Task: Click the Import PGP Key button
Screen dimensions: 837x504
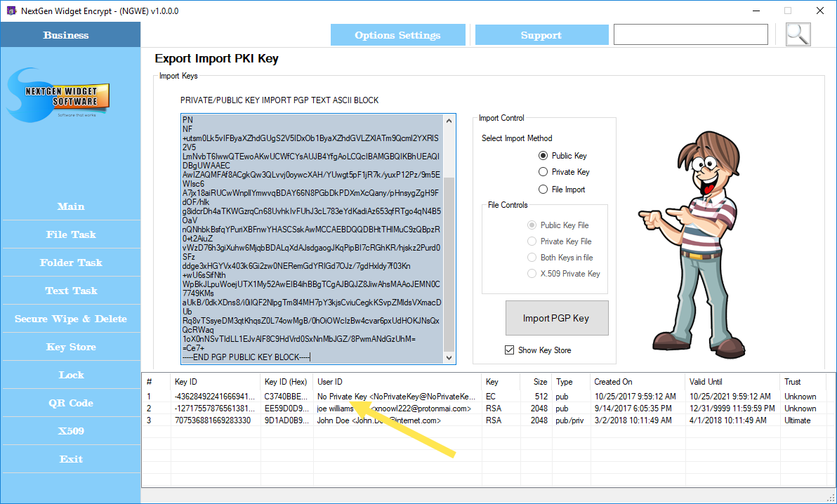Action: coord(557,318)
